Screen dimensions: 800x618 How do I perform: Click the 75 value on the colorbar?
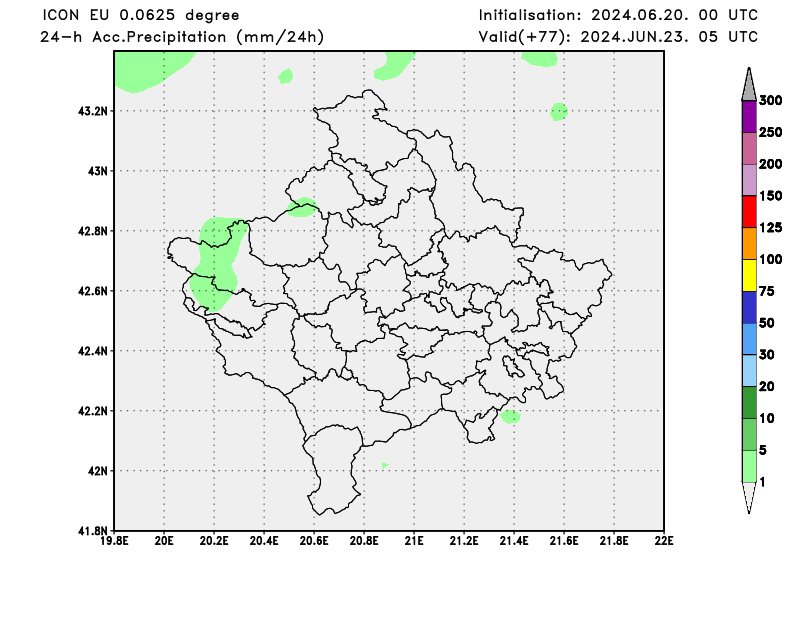[x=767, y=291]
